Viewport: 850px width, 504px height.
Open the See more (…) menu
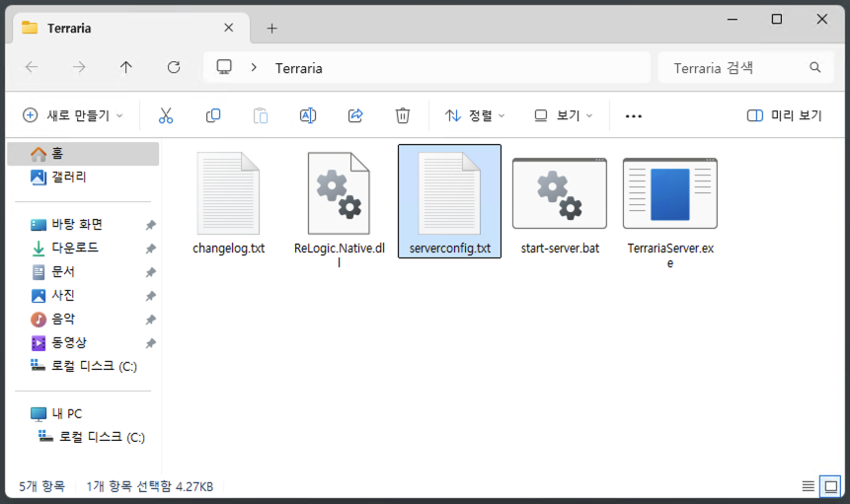[633, 115]
